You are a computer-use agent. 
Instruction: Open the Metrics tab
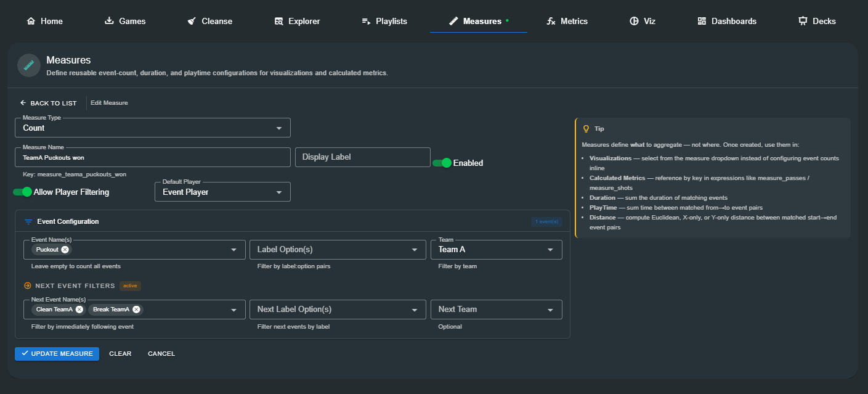(x=567, y=21)
